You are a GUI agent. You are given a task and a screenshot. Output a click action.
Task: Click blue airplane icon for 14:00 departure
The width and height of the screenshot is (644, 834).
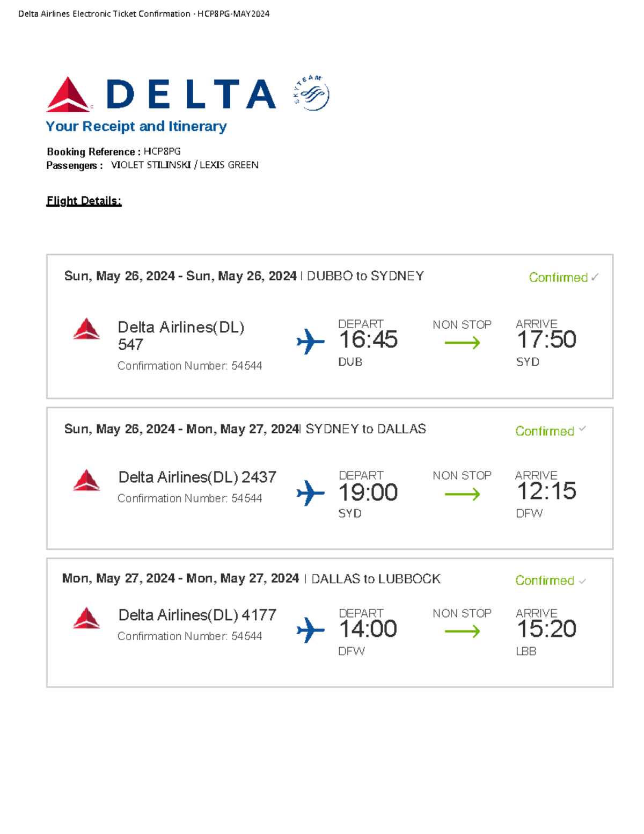click(311, 630)
